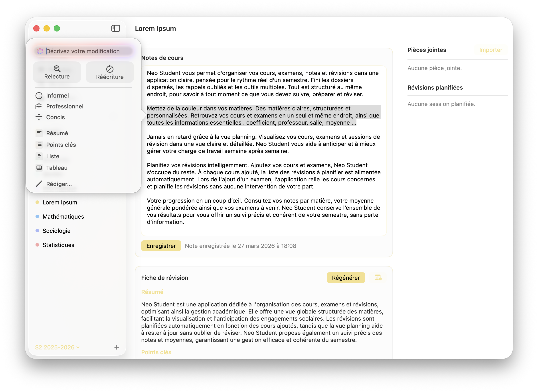Click the Relecture magnifier icon
Screen dimensions: 538x392
click(57, 69)
